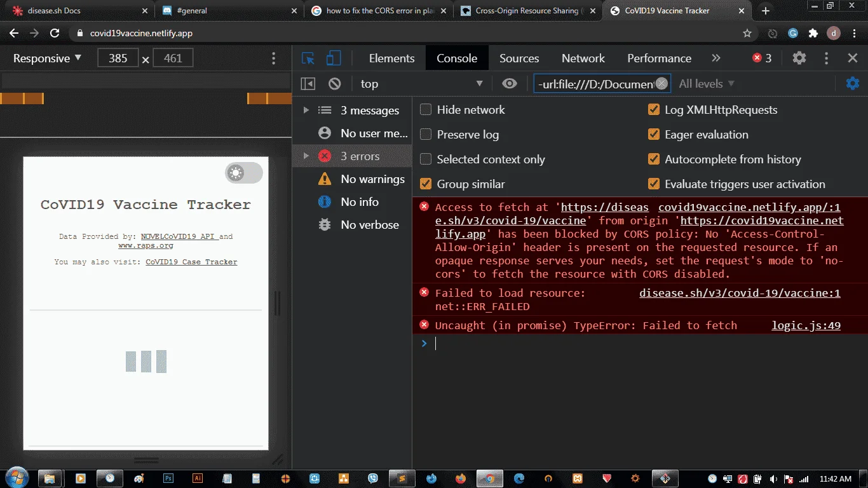Expand the 3 errors group
868x488 pixels.
tap(306, 156)
